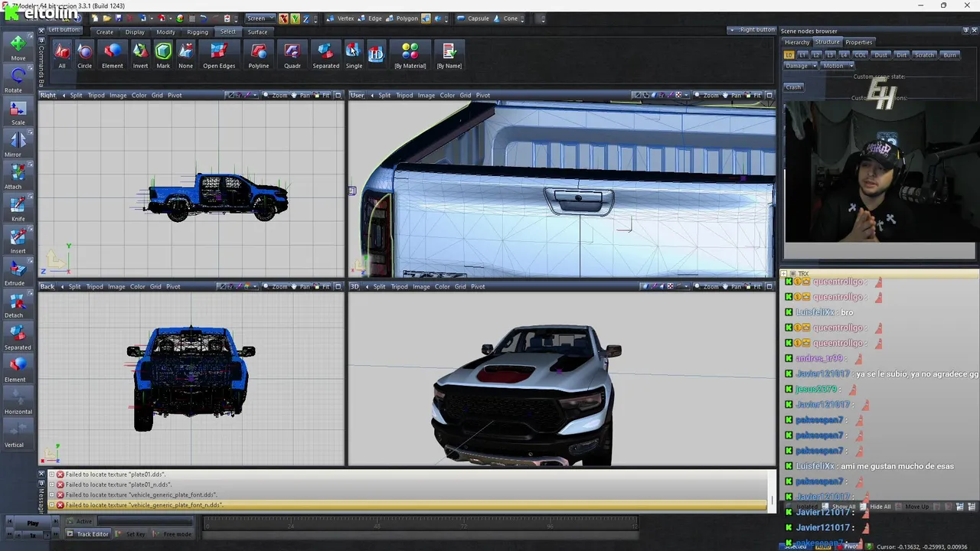Select the Mirror tool
The image size is (980, 551).
pyautogui.click(x=18, y=144)
